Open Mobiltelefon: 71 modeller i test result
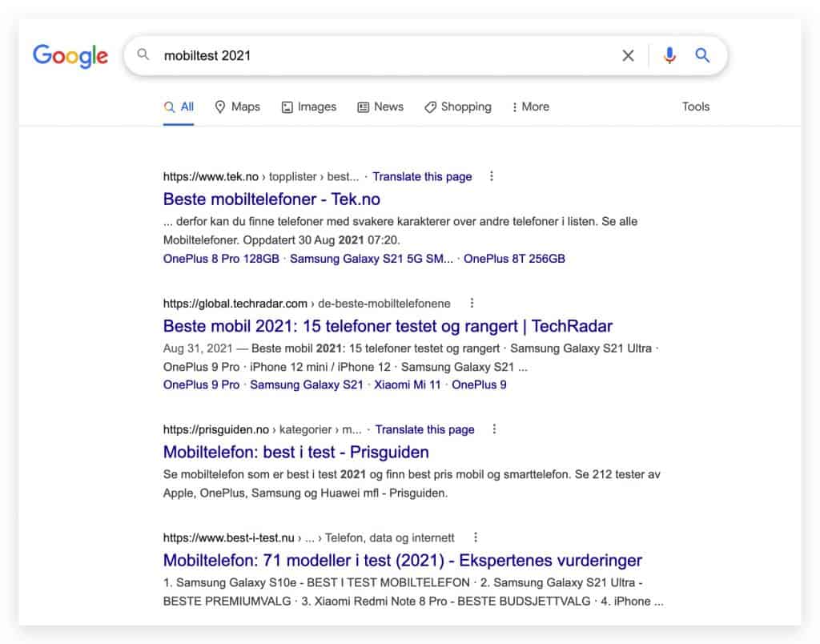The height and width of the screenshot is (644, 820). click(x=402, y=560)
